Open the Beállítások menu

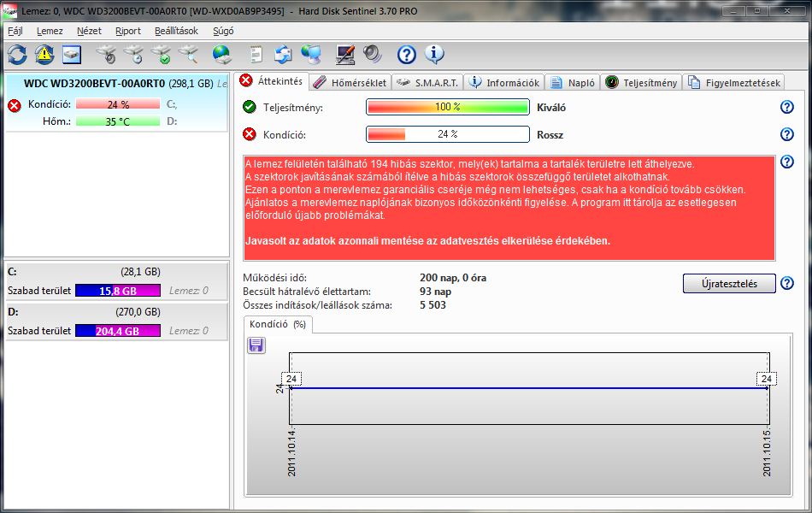pos(177,31)
